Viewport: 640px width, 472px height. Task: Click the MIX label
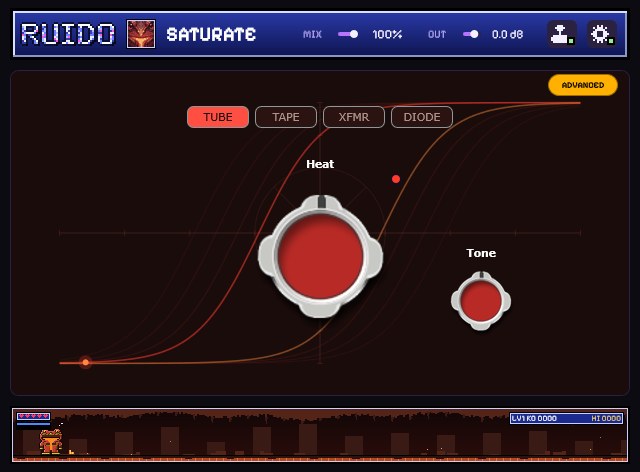[x=312, y=34]
